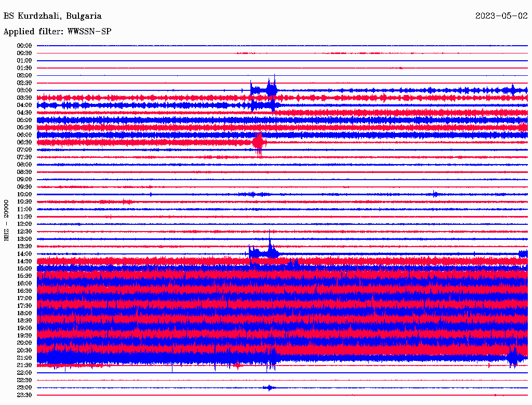Click the 20:30 time label

[x=24, y=350]
